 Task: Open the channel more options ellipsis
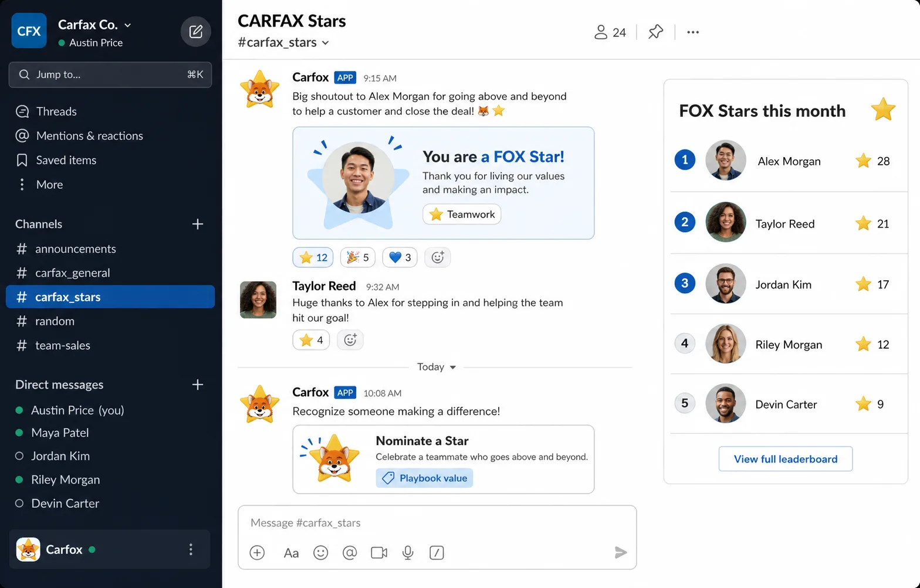tap(693, 32)
